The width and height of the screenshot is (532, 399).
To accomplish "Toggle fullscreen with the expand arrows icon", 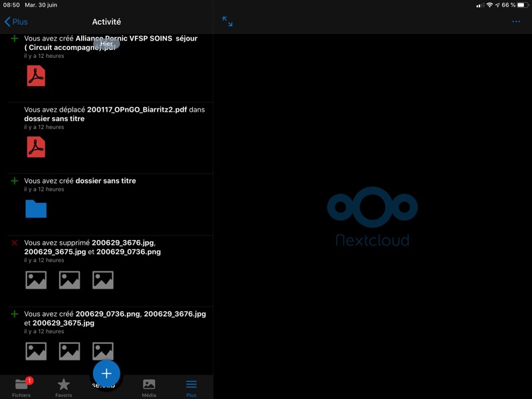I will [227, 22].
